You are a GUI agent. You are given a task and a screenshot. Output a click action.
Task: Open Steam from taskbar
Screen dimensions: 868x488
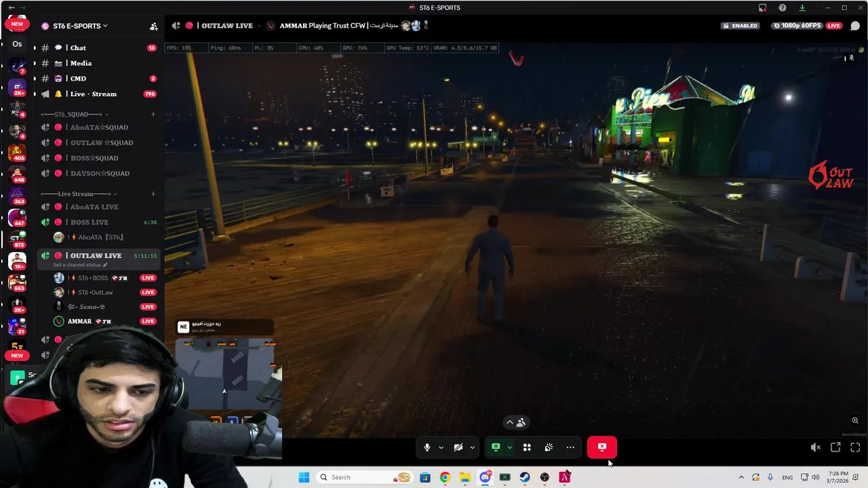point(524,477)
